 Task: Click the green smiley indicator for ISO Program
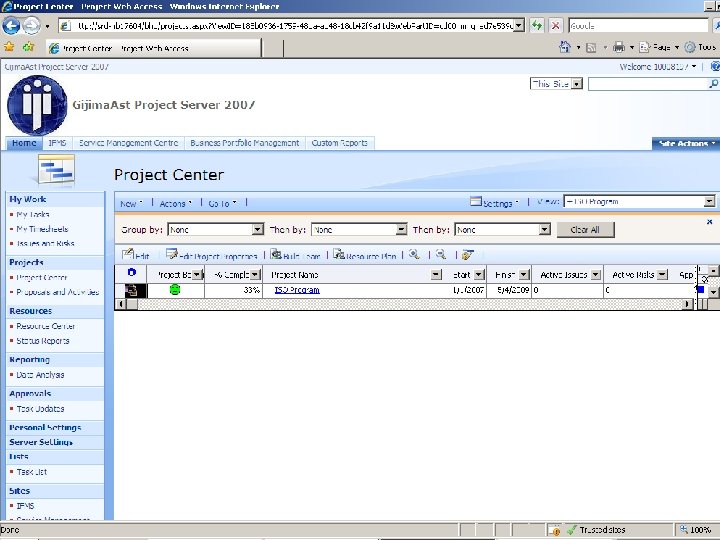[x=175, y=289]
